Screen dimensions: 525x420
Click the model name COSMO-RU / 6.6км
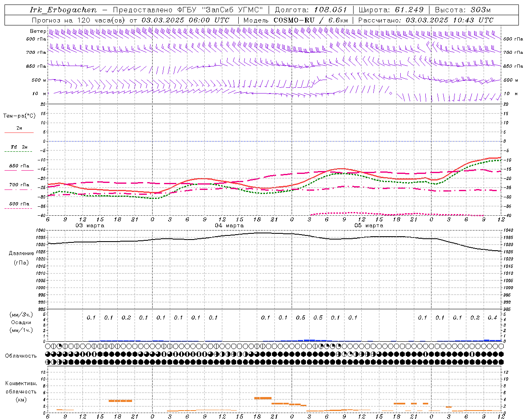point(311,20)
